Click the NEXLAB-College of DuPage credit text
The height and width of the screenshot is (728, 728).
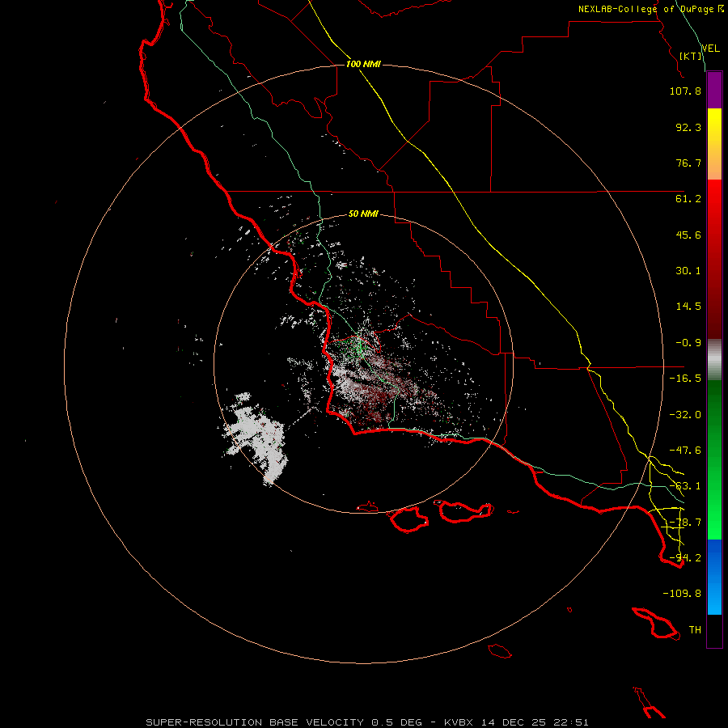tap(650, 9)
